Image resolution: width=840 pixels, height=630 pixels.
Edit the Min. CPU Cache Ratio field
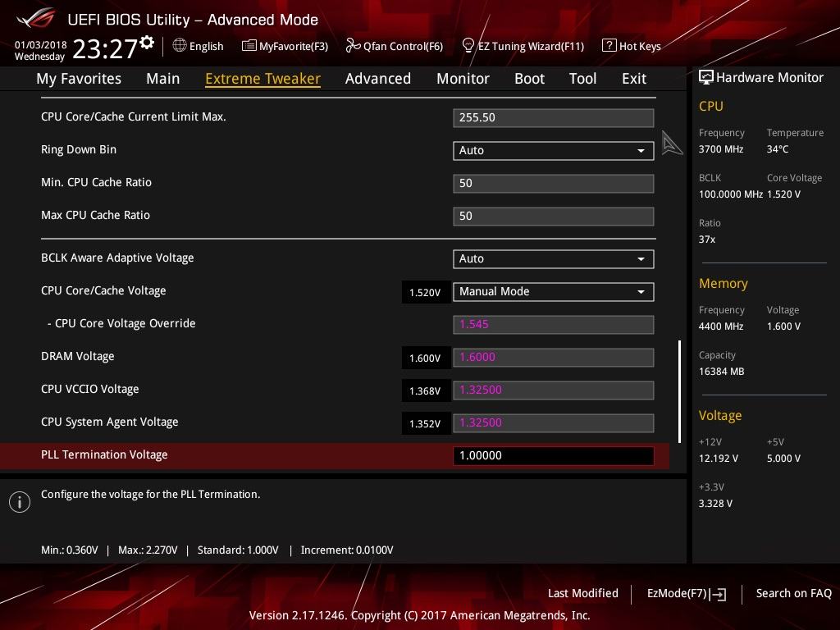(x=553, y=183)
